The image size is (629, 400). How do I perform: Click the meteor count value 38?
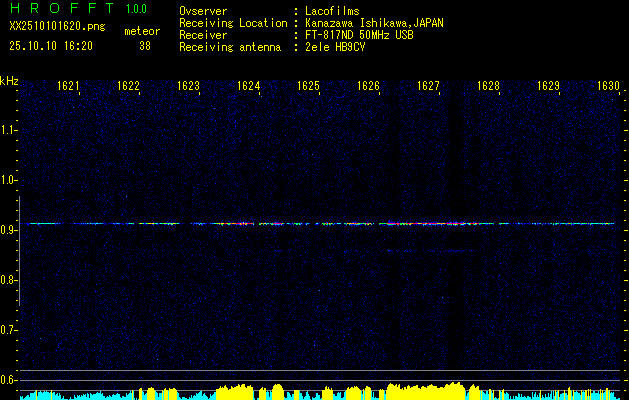click(145, 46)
